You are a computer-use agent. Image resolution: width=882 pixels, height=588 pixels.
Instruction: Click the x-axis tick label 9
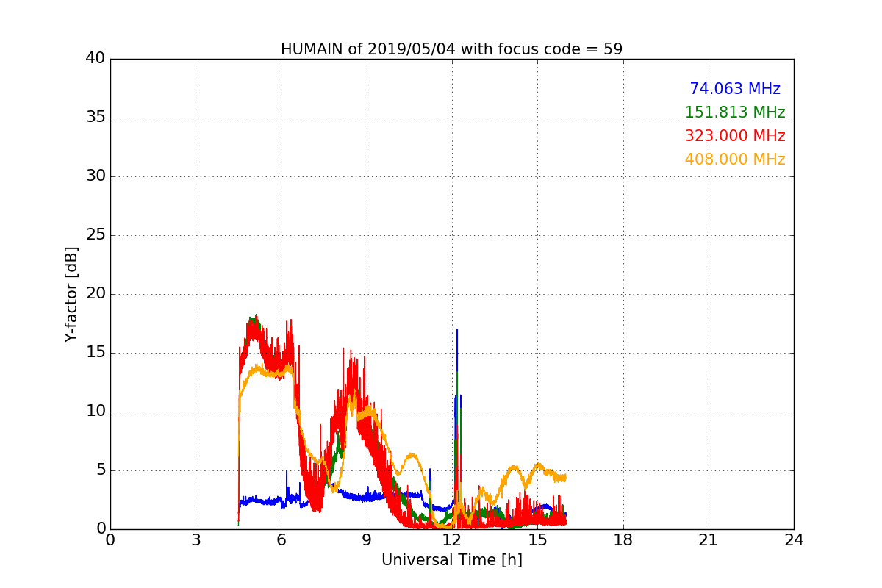(367, 540)
